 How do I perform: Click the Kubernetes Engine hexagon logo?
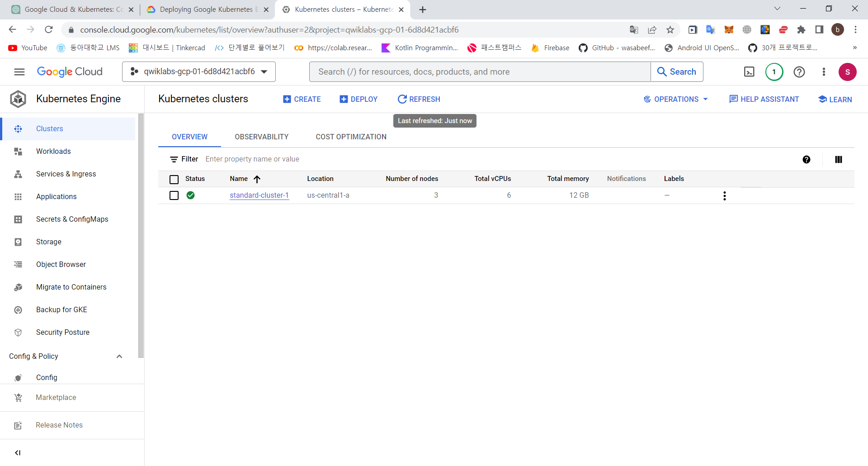coord(18,99)
